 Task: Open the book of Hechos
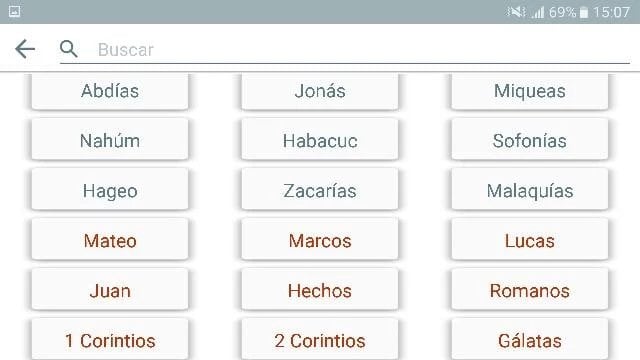click(320, 289)
